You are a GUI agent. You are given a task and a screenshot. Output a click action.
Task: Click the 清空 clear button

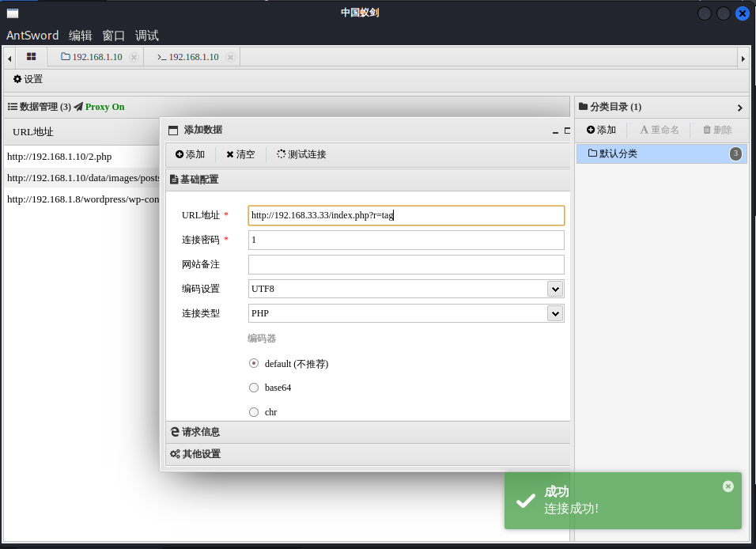tap(240, 154)
